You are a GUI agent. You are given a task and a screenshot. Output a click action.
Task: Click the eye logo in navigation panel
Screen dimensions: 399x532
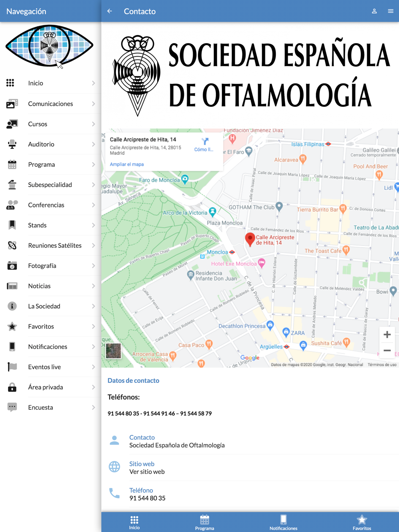pos(49,46)
